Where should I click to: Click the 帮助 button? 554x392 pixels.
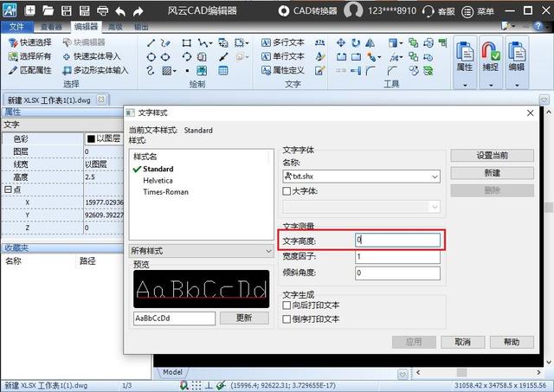click(x=512, y=342)
